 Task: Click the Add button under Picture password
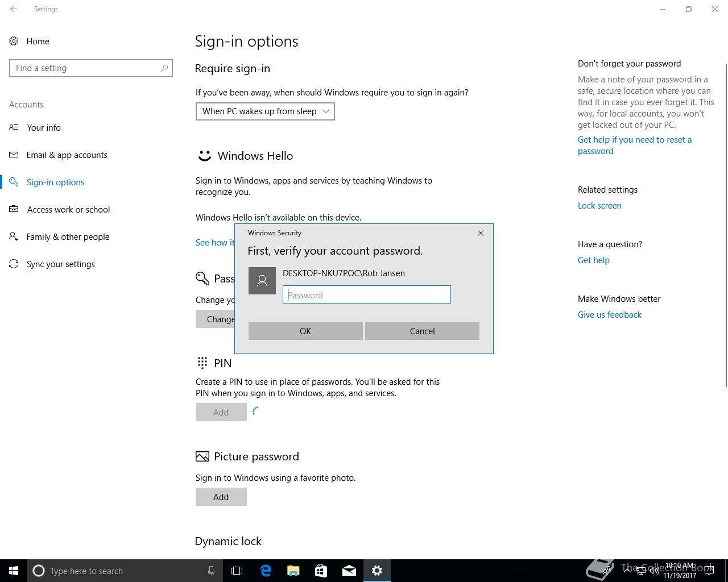(221, 497)
